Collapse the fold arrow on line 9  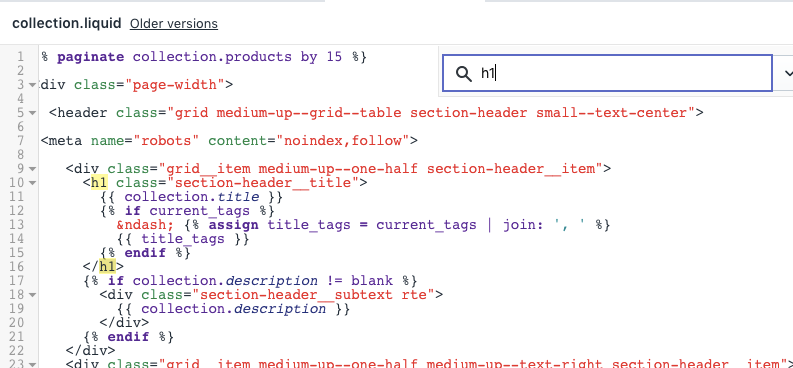point(32,169)
